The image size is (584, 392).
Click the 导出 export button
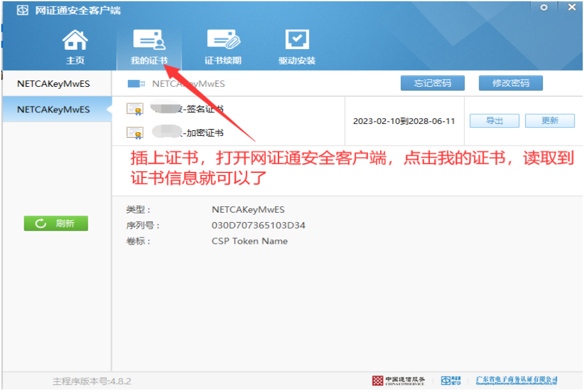click(495, 121)
